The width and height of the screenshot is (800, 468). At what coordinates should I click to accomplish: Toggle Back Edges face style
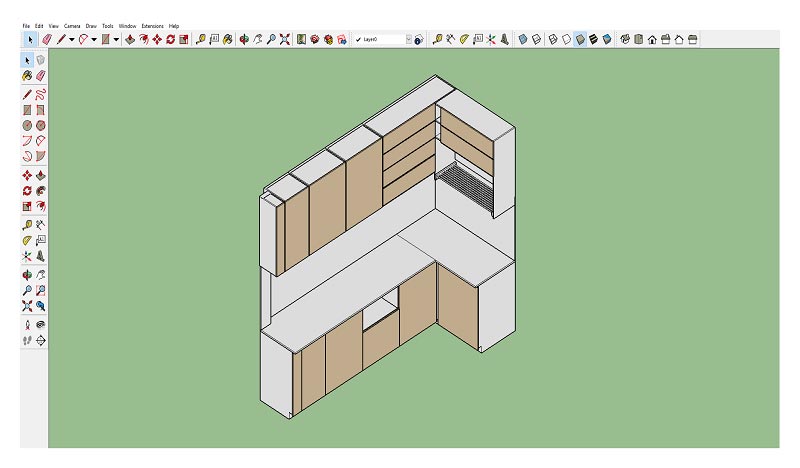(537, 39)
